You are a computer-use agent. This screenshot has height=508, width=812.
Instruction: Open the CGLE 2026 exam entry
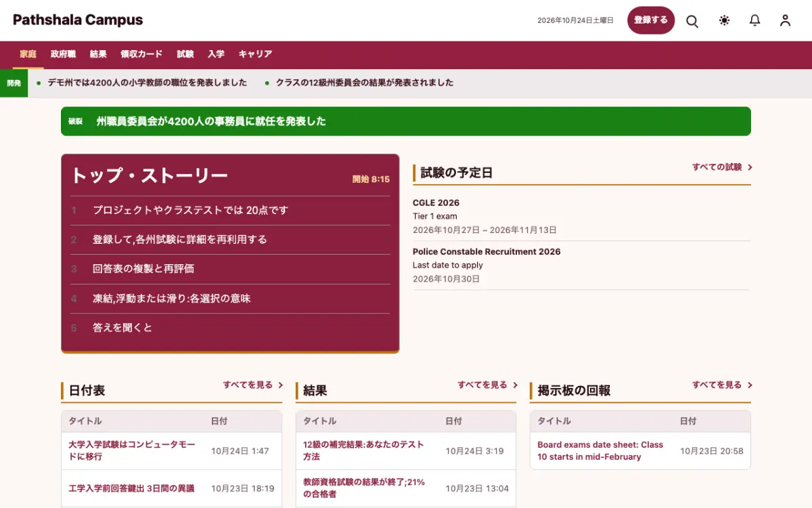(x=436, y=203)
